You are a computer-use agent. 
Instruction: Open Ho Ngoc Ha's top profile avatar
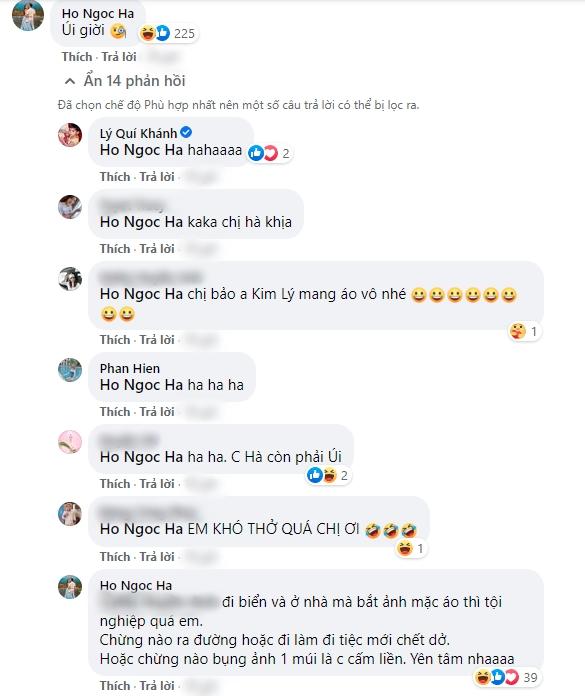(x=28, y=15)
